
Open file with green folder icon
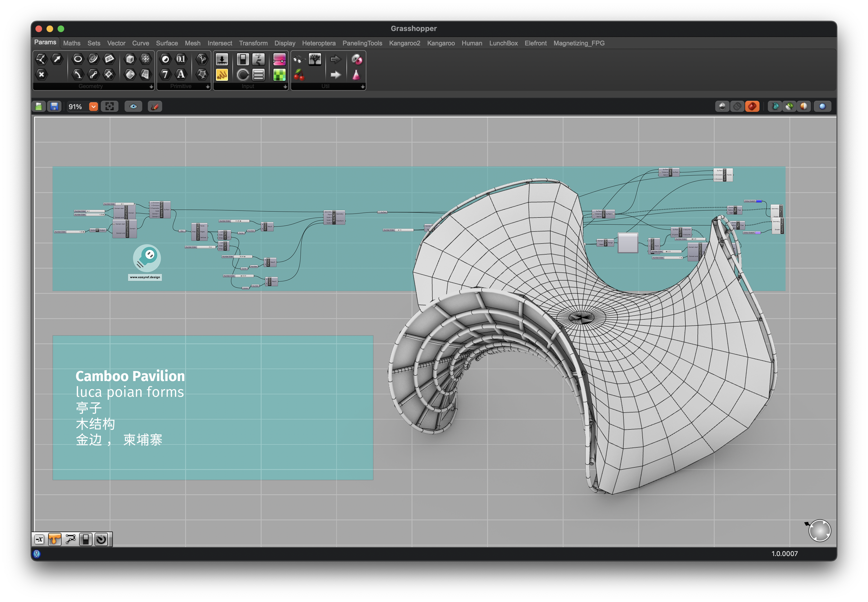coord(39,107)
